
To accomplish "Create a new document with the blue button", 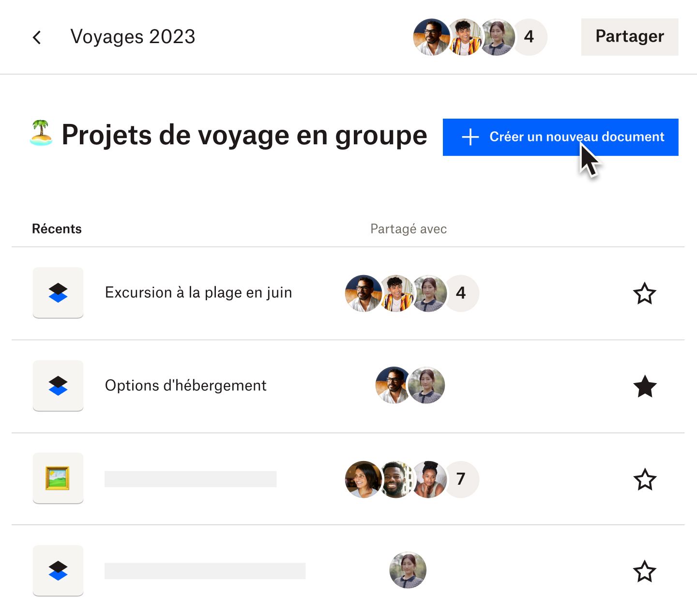I will (560, 137).
